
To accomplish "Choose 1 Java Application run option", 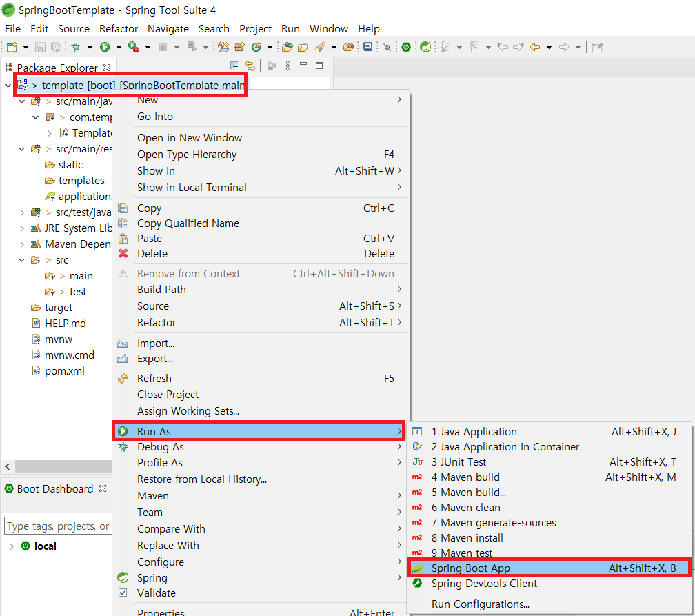I will tap(549, 432).
